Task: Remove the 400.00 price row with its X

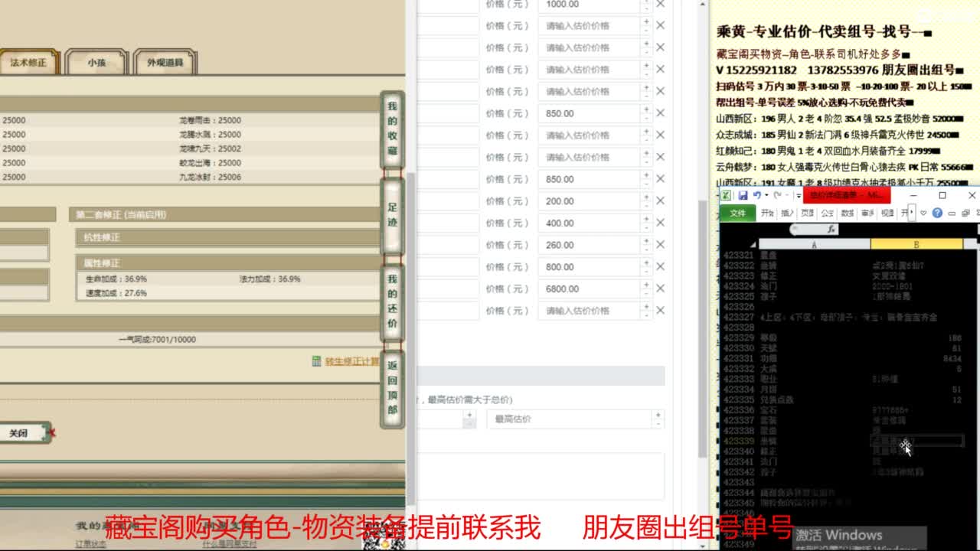Action: (x=661, y=223)
